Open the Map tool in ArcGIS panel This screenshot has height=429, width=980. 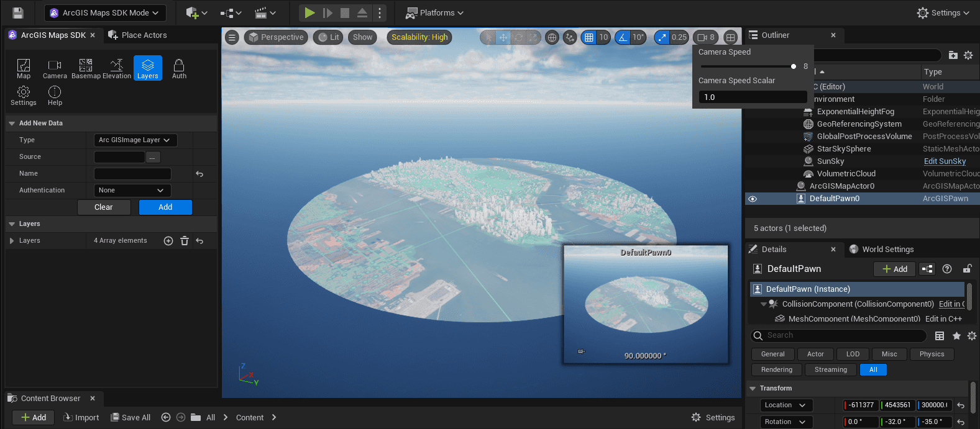tap(24, 68)
